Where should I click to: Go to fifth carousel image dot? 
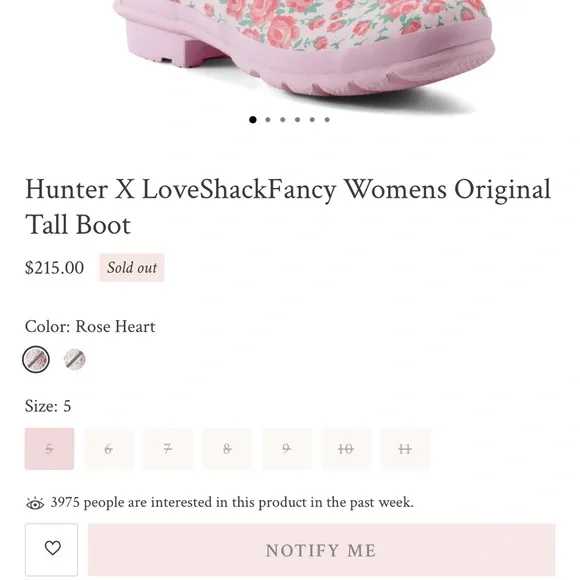coord(312,119)
